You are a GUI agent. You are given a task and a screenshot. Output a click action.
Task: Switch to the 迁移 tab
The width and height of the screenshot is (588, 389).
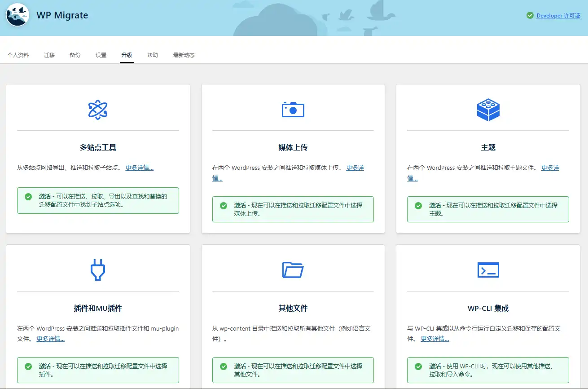coord(49,55)
